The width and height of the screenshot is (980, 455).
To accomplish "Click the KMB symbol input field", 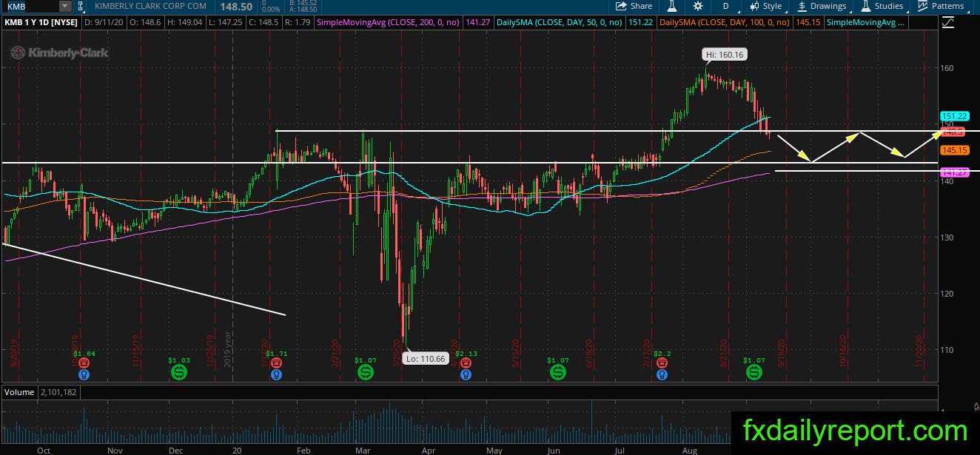I will [x=30, y=6].
